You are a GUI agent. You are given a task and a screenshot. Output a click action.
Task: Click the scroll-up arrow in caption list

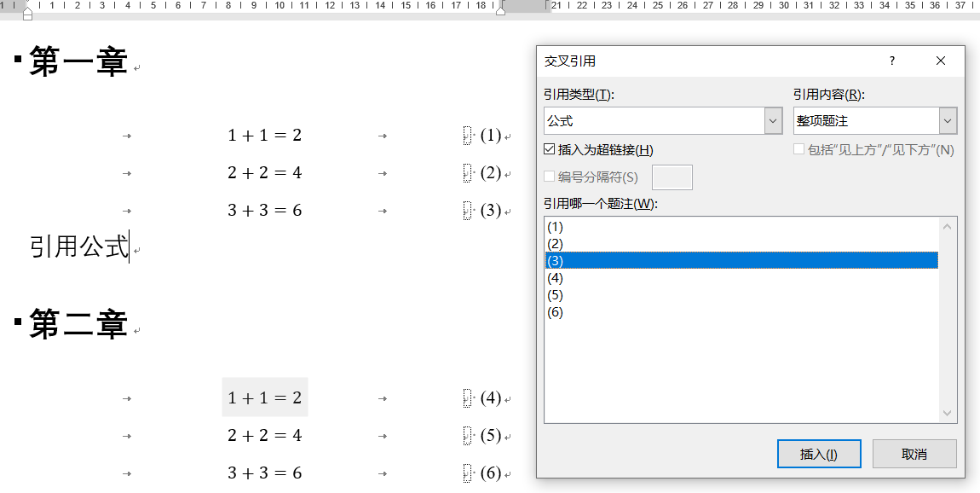coord(947,227)
